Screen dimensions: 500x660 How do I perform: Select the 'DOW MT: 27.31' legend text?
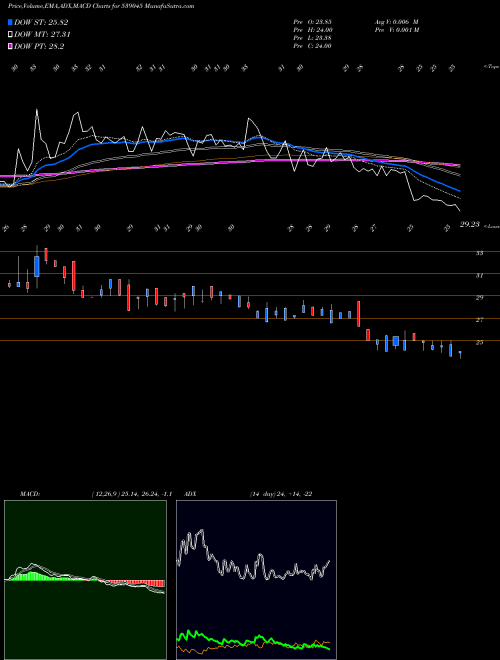coord(42,35)
